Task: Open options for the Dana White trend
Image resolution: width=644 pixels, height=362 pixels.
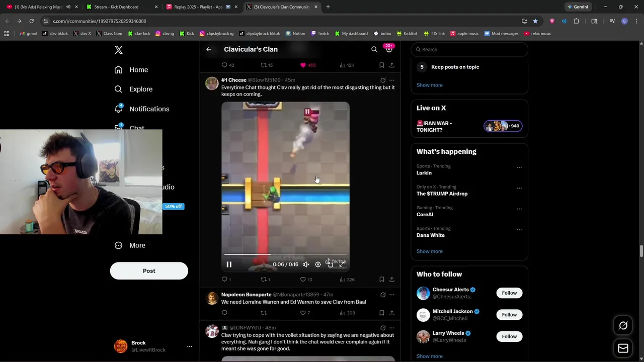Action: (519, 230)
